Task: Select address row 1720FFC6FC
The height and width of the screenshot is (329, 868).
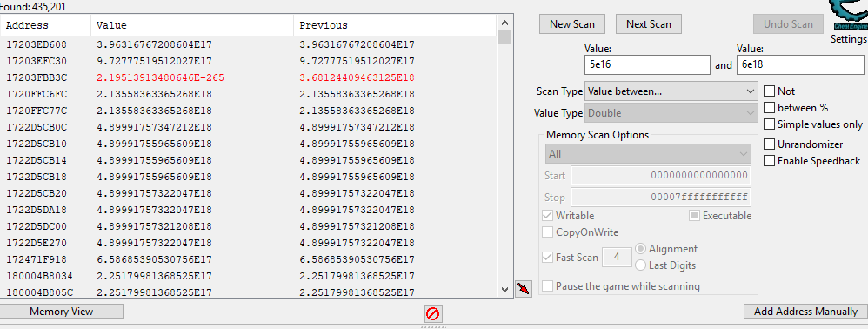Action: coord(248,94)
